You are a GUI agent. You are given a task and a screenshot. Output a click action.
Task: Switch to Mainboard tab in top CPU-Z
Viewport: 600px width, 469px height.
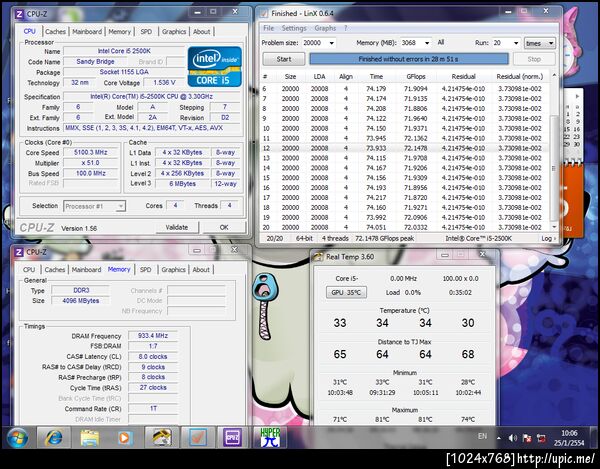coord(87,32)
